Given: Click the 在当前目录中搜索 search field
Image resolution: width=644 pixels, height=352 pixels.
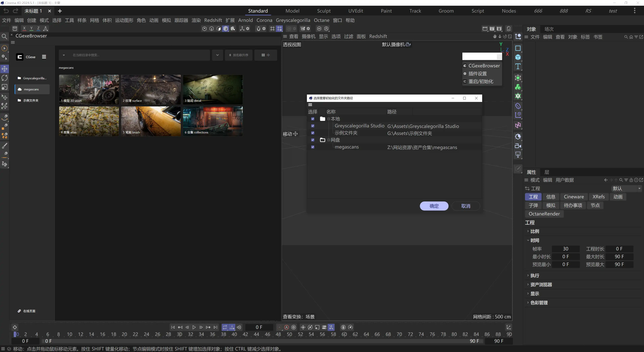Looking at the screenshot, I should pos(134,55).
